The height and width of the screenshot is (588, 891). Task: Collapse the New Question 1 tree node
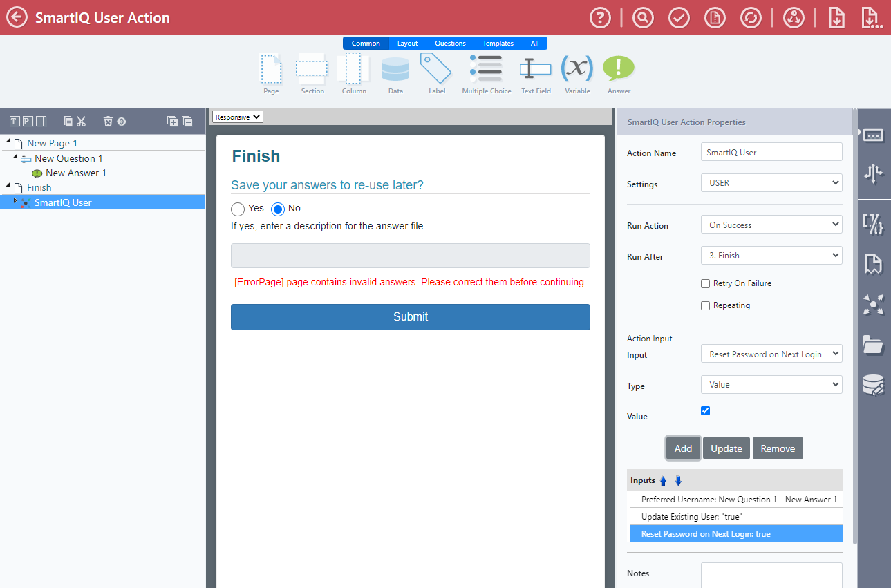tap(15, 157)
